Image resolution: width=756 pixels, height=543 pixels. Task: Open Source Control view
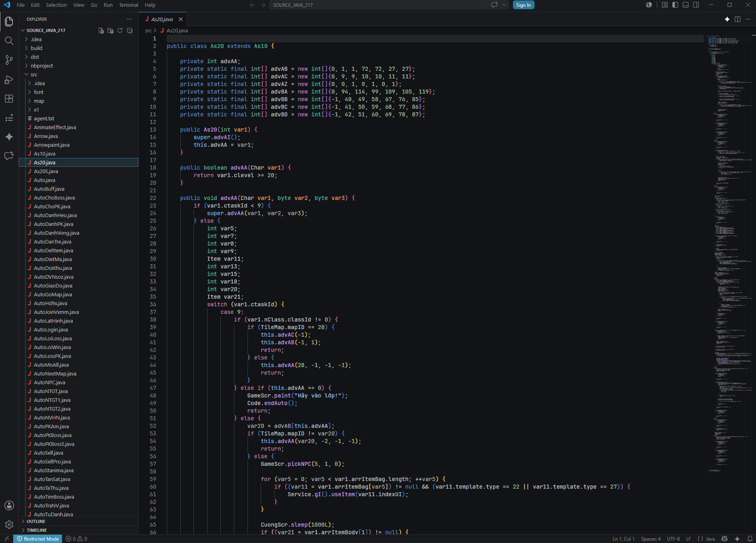(9, 60)
